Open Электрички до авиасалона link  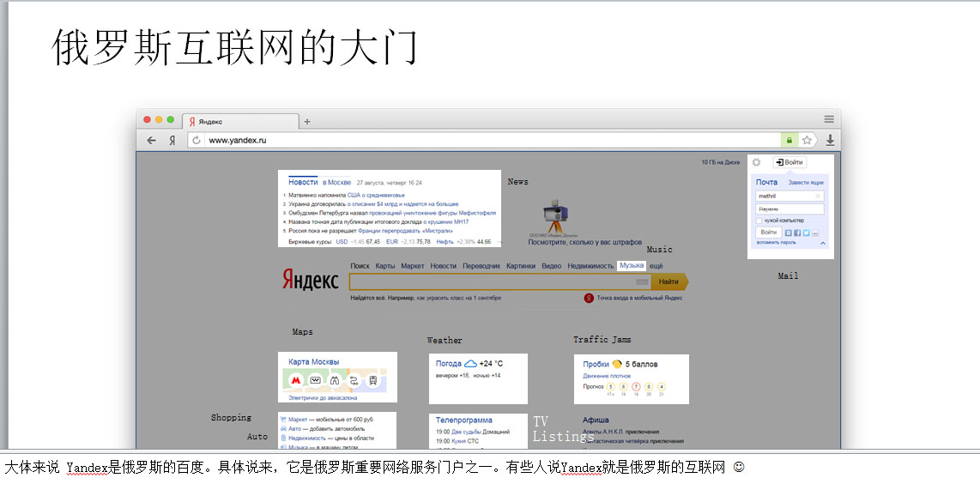point(324,397)
